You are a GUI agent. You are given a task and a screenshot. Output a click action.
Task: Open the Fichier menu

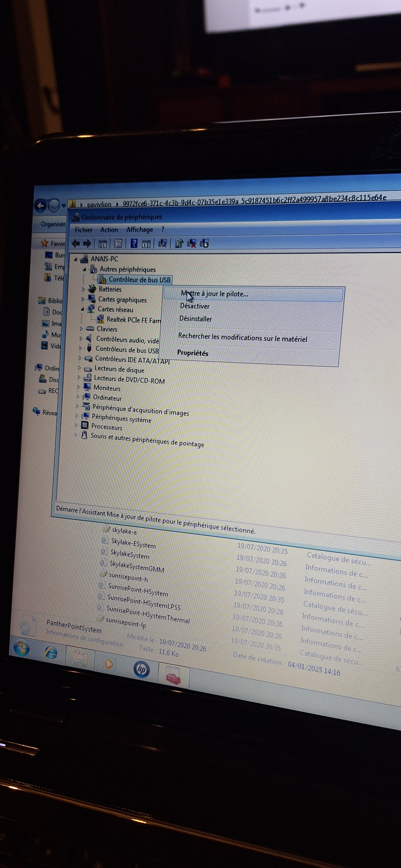click(84, 230)
